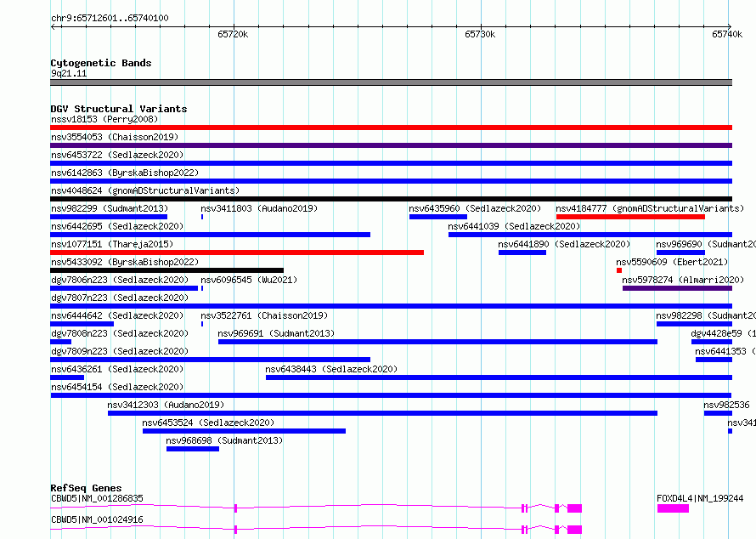Open the nsv6441890 (Sedlazeck2020) label

click(x=564, y=244)
